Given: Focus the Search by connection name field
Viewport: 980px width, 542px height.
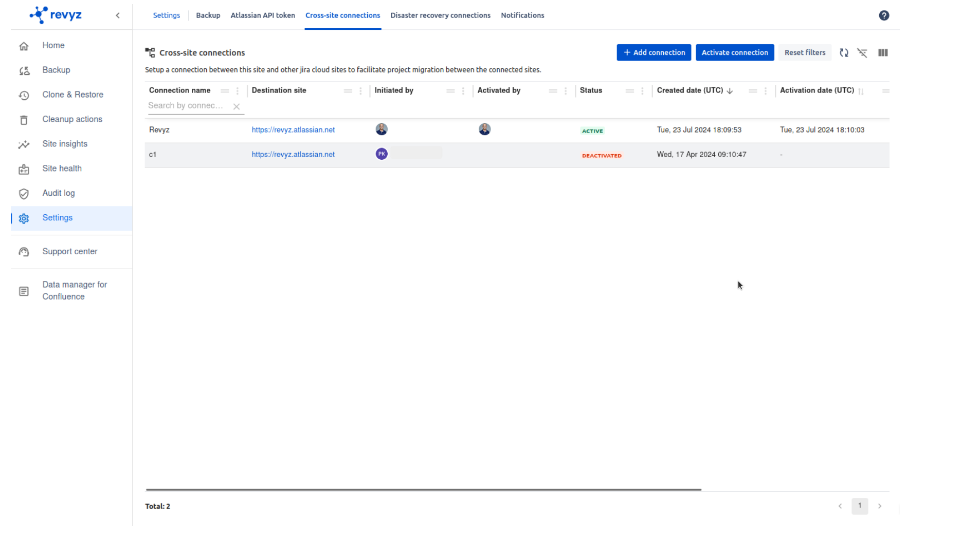Looking at the screenshot, I should pyautogui.click(x=187, y=106).
